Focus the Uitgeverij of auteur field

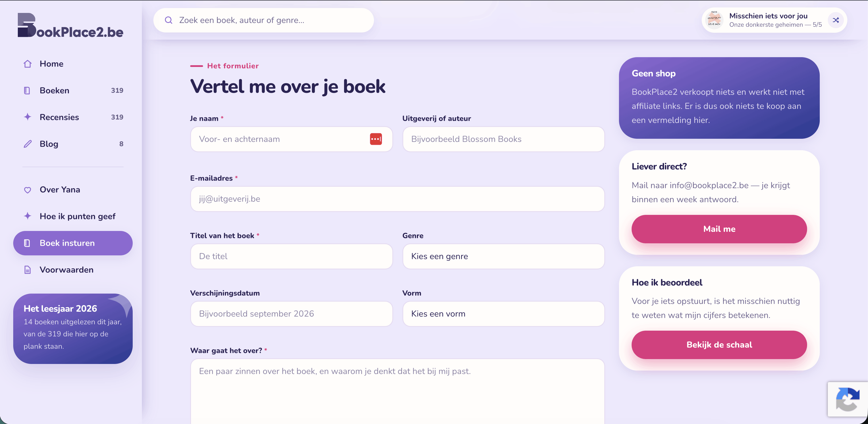(504, 139)
